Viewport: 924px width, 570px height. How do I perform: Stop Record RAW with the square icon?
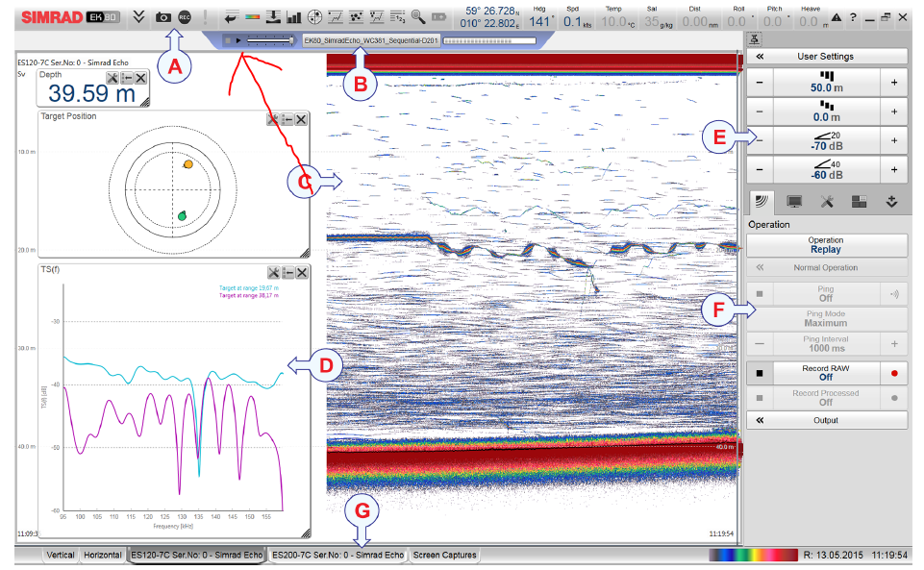760,373
